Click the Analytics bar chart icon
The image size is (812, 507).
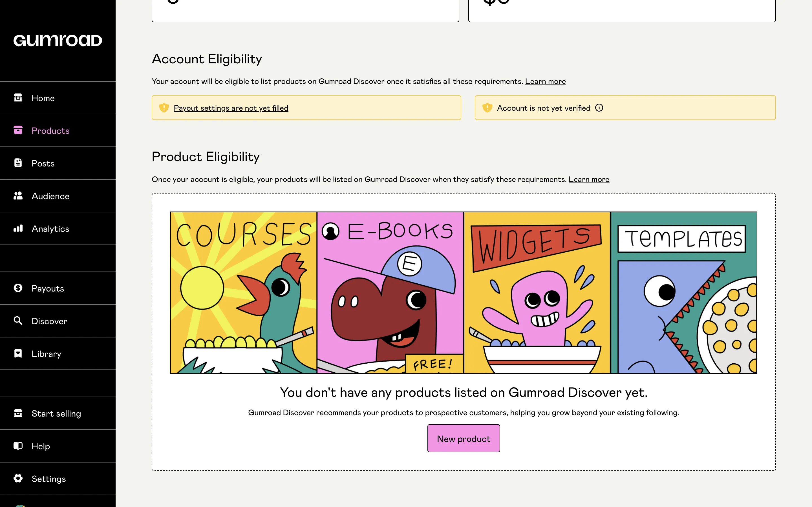[x=18, y=228]
